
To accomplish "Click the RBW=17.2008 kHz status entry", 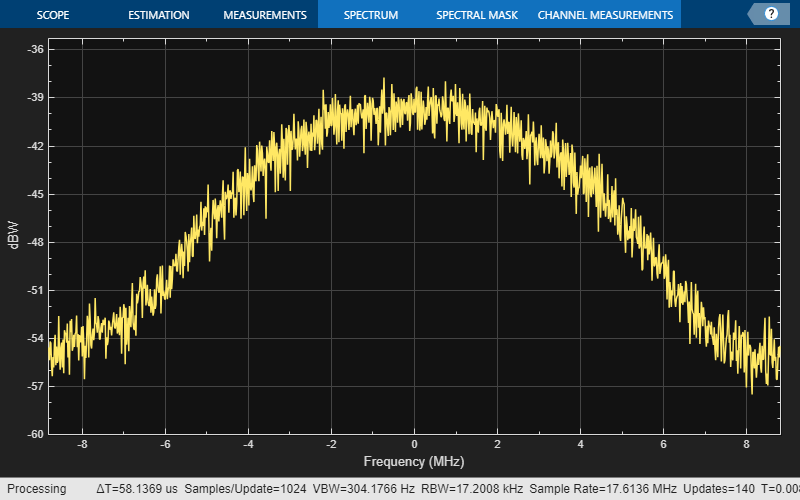I will [471, 489].
